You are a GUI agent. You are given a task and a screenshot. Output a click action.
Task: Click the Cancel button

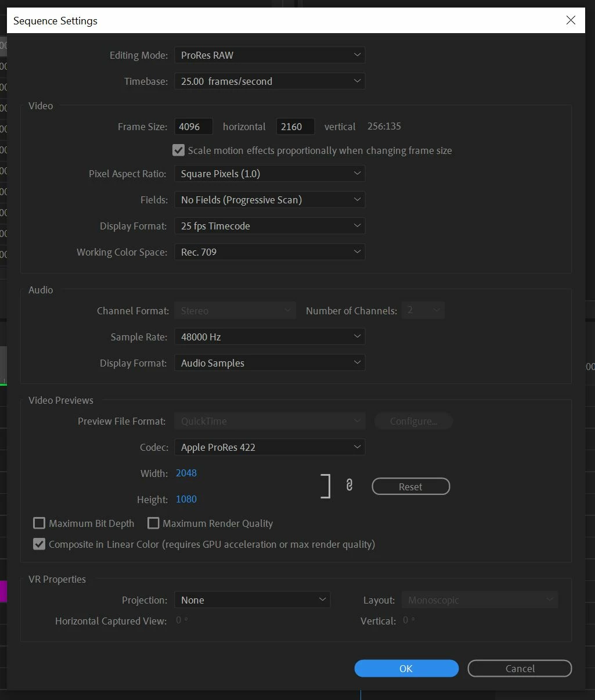pos(520,669)
